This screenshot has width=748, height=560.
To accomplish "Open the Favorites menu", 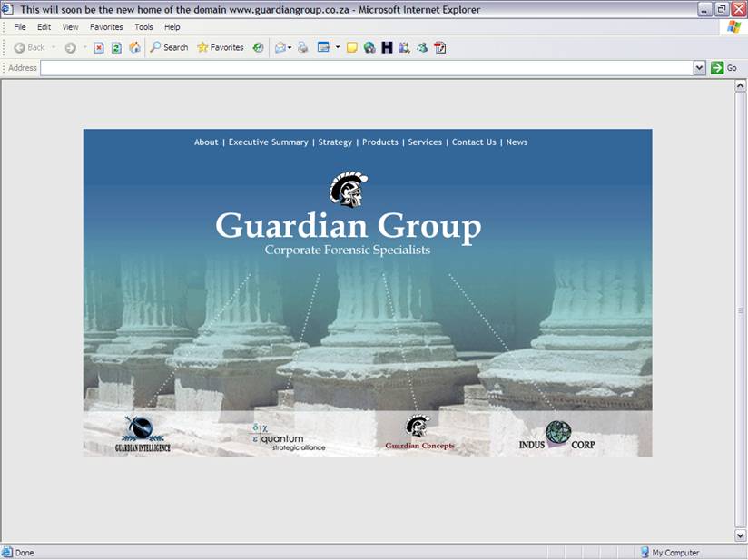I will click(106, 27).
